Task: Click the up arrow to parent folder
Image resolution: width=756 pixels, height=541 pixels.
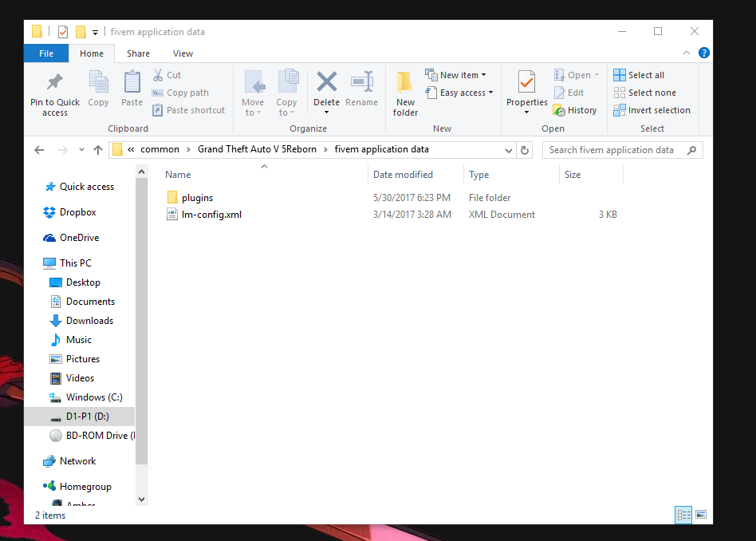Action: [x=98, y=150]
